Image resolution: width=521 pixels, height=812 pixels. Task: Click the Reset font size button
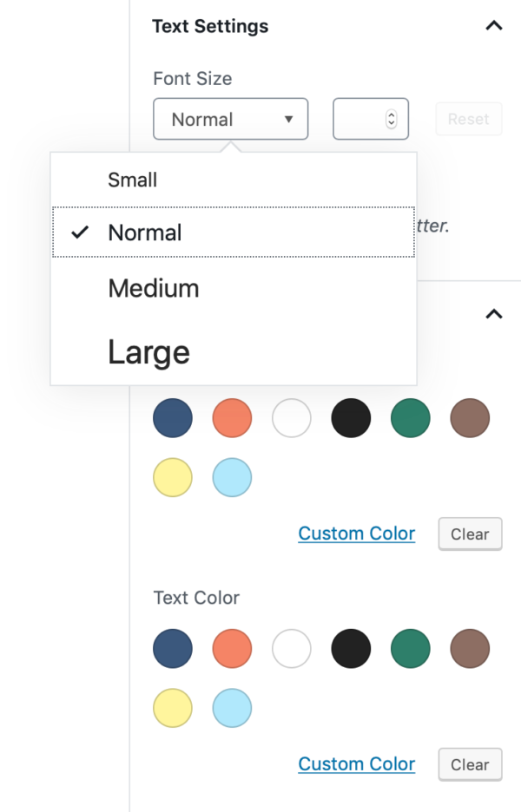click(x=468, y=119)
